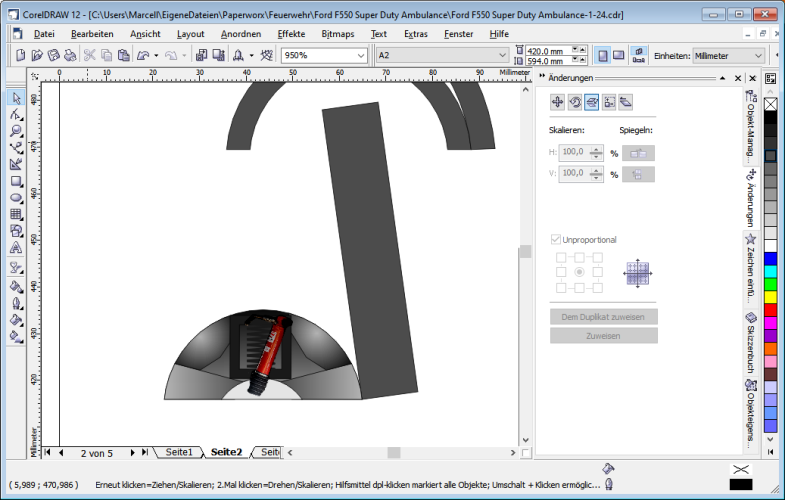Paste from clipboard icon
Screen dimensions: 785x500
(123, 55)
